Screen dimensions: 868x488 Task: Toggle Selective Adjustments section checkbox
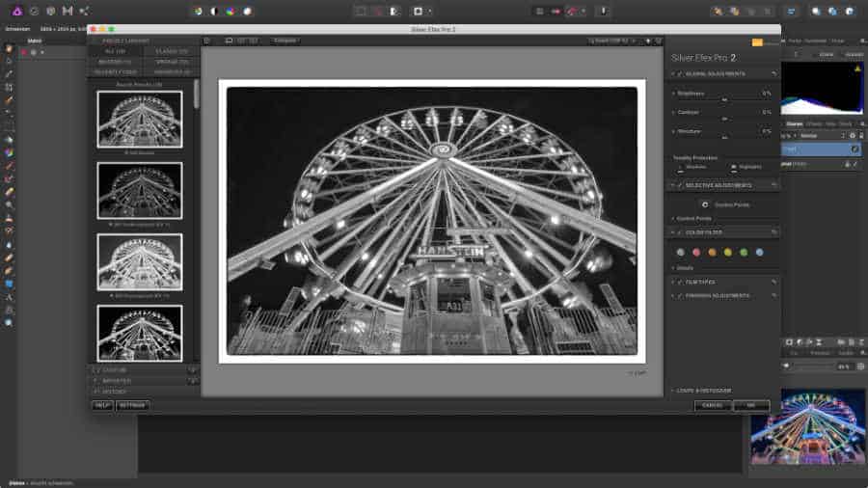[x=680, y=185]
